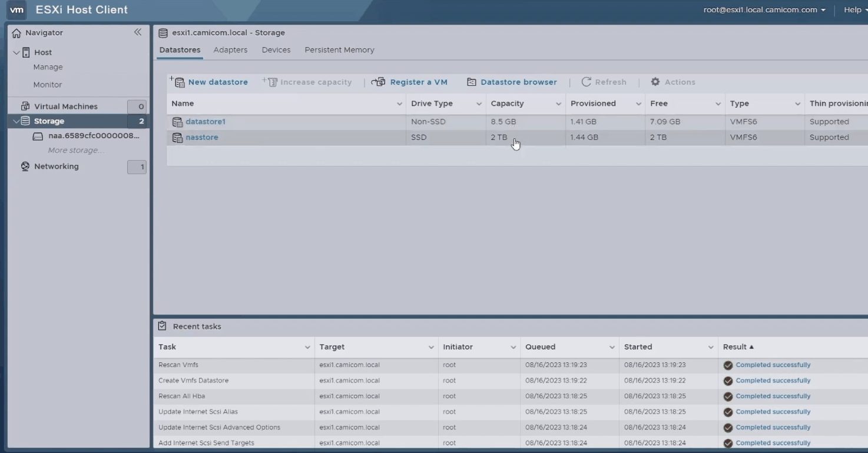Collapse the Host tree node
868x453 pixels.
pyautogui.click(x=16, y=52)
